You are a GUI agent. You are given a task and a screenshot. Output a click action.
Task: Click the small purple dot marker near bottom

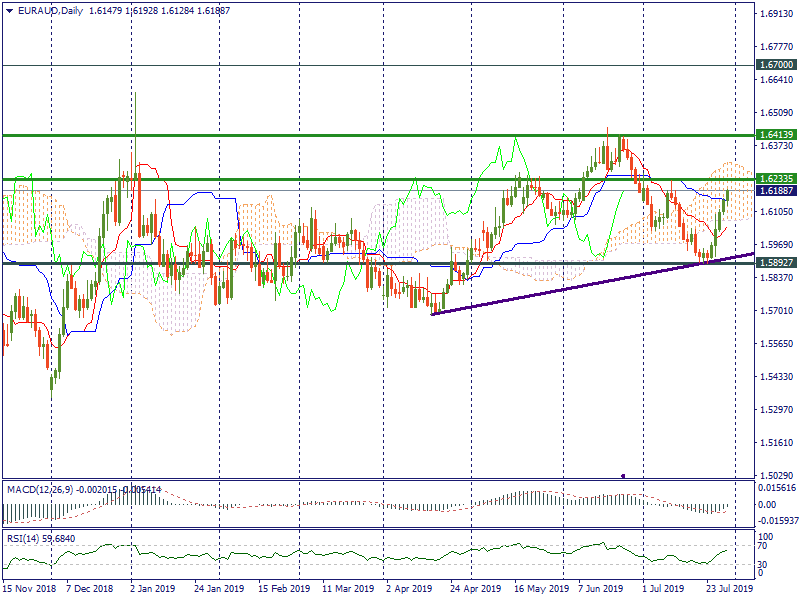click(x=623, y=476)
